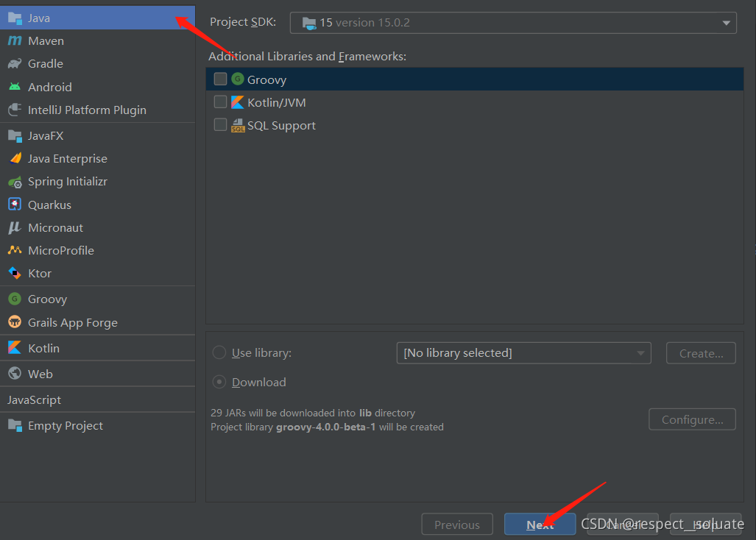The width and height of the screenshot is (756, 540).
Task: Enable the Kotlin/JVM checkbox
Action: 220,102
